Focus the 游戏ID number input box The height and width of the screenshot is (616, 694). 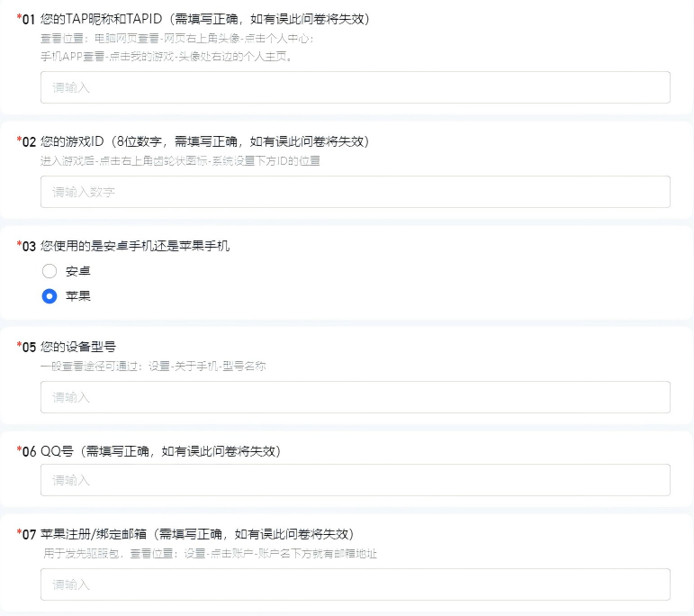[x=355, y=192]
